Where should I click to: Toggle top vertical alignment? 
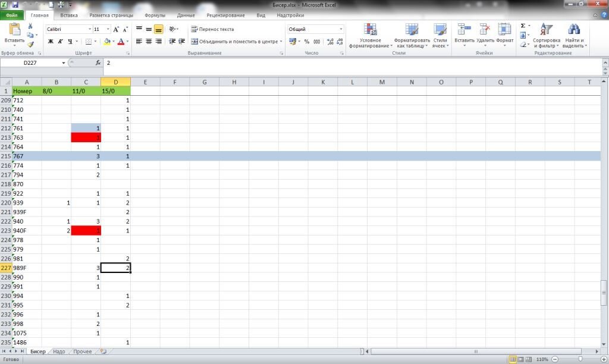coord(139,29)
